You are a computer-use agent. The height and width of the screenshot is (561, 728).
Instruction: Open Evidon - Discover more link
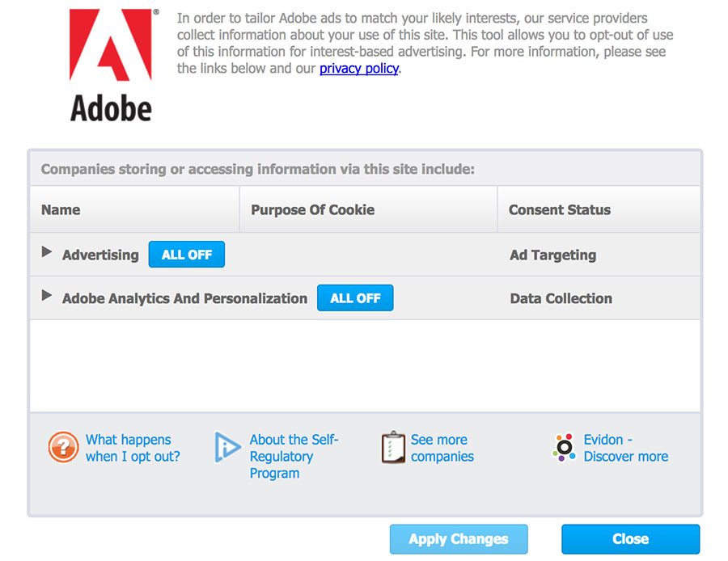click(x=626, y=448)
